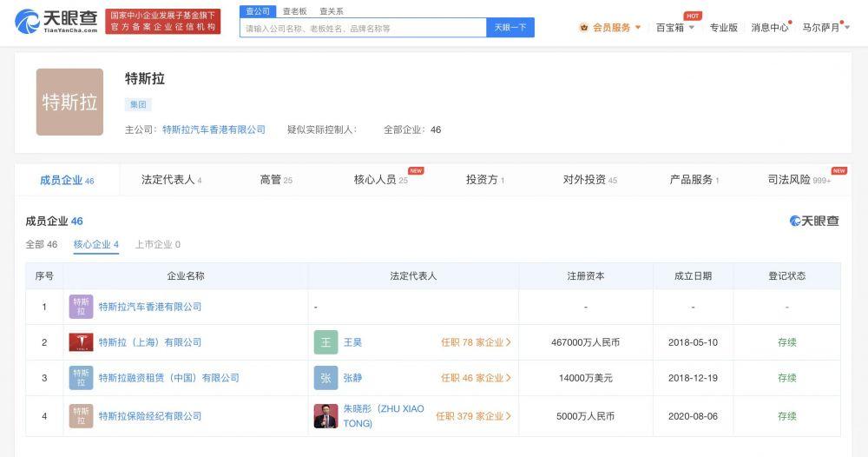Expand 任职 379 家企业 for 朱晓彤

(x=473, y=416)
